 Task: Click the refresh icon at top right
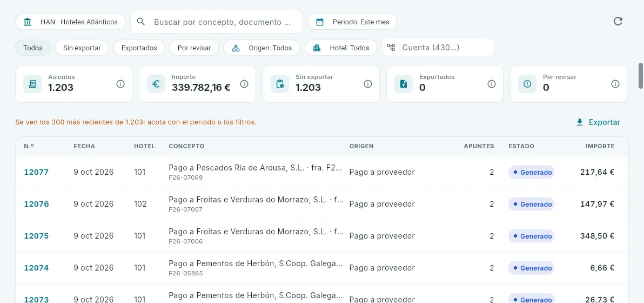[x=618, y=22]
